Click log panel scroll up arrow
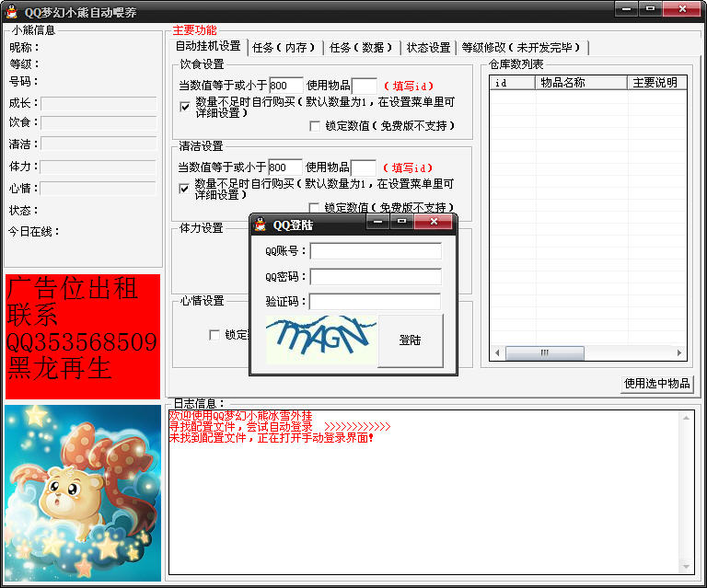The height and width of the screenshot is (588, 707). click(x=686, y=418)
